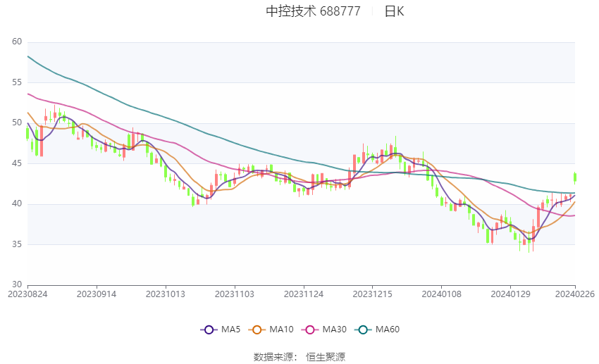The height and width of the screenshot is (364, 599).
Task: Click the x-axis date label 20231215
Action: (373, 294)
